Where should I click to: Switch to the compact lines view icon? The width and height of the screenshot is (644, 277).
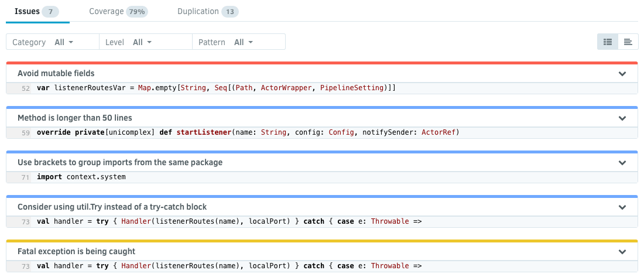point(628,42)
